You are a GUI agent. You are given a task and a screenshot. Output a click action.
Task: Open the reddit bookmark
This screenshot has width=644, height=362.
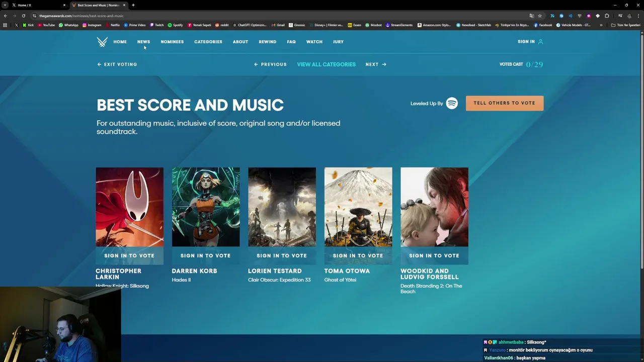[222, 25]
